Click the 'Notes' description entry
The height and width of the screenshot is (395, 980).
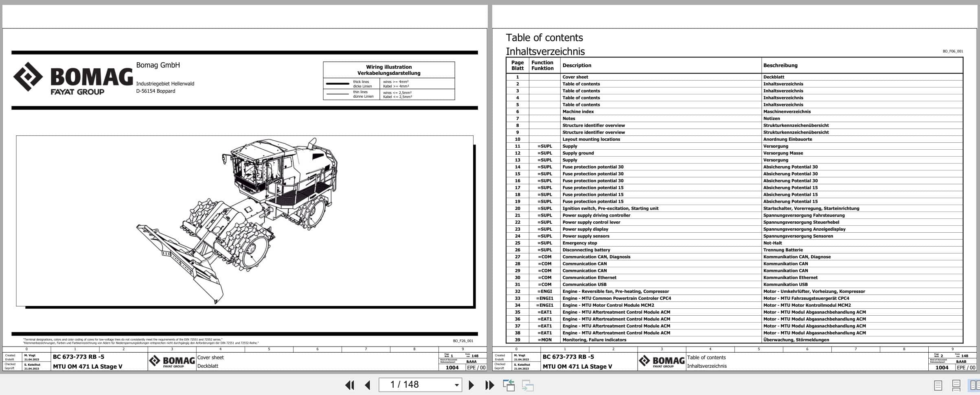point(569,118)
